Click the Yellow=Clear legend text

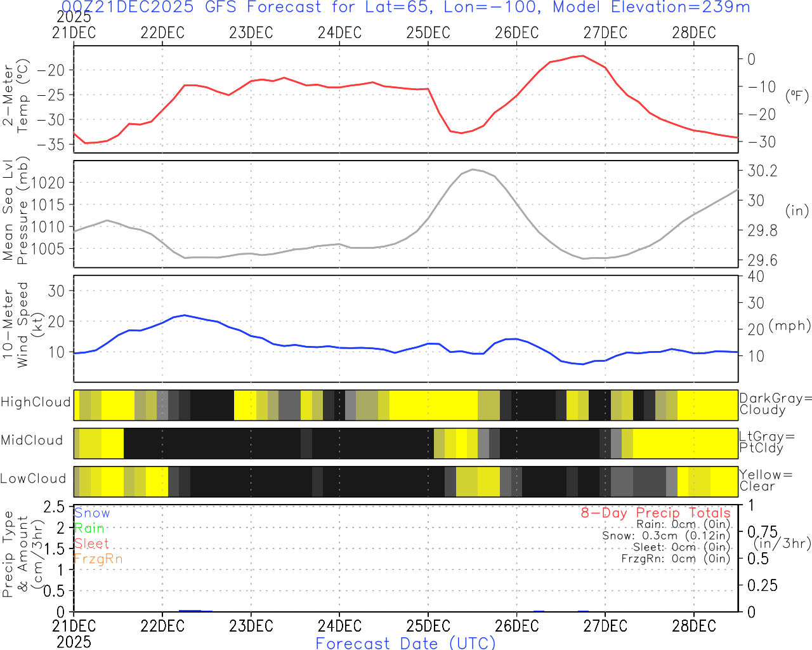coord(766,481)
